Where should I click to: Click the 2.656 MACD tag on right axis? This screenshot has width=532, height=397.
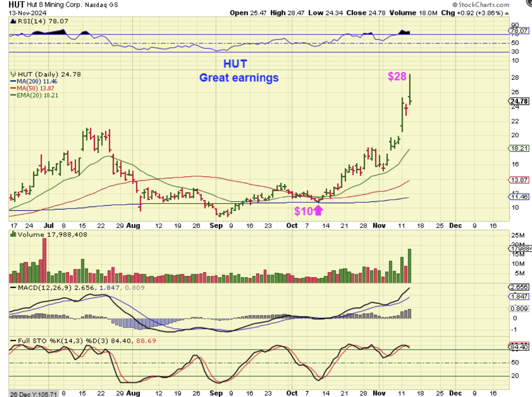tap(519, 287)
